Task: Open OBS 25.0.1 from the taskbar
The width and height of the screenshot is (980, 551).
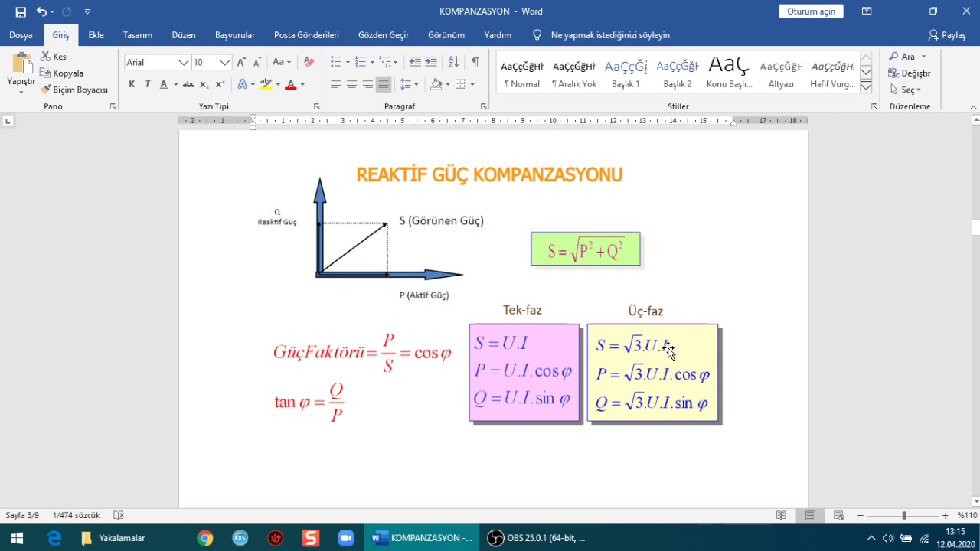Action: coord(537,538)
